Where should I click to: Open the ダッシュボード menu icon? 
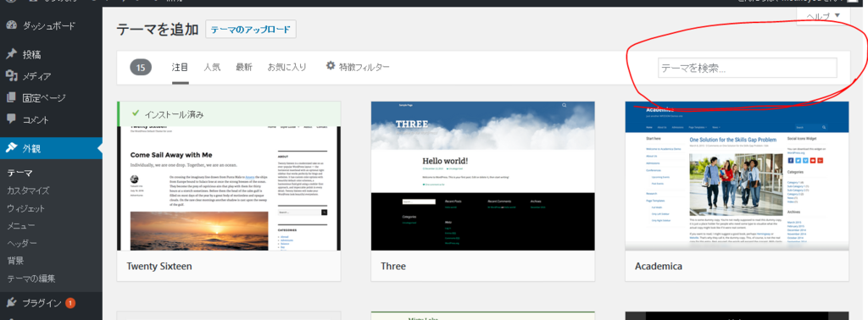(11, 25)
